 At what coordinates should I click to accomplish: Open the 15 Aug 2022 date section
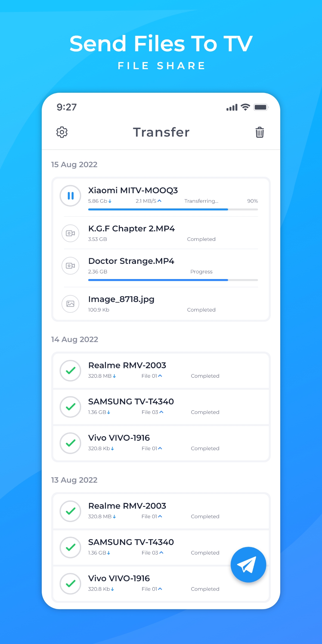[74, 165]
